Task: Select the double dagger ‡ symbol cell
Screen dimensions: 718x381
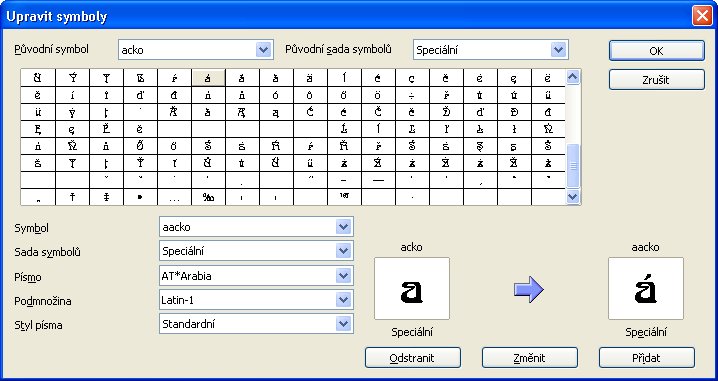Action: (x=106, y=197)
